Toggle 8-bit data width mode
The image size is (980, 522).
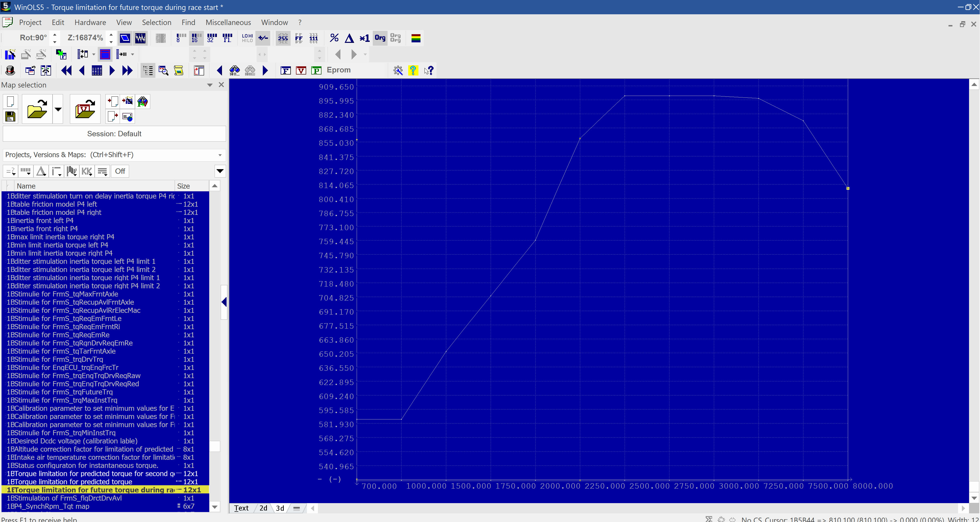181,38
